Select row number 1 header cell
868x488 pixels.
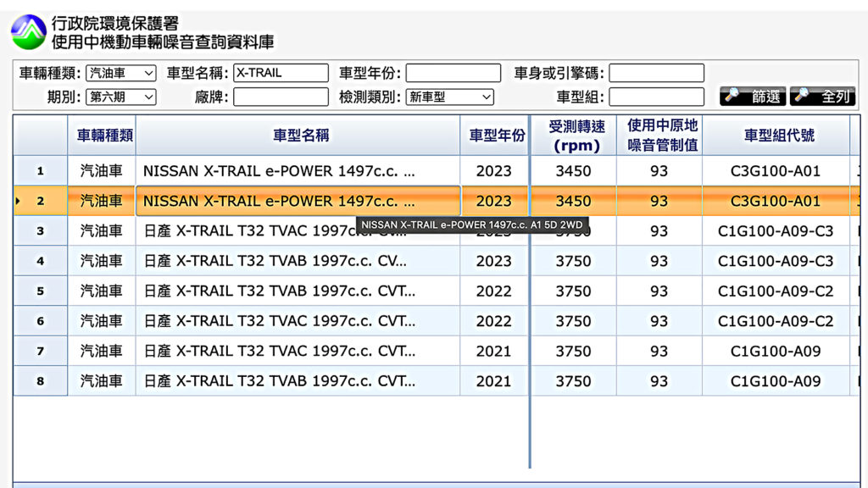coord(41,171)
